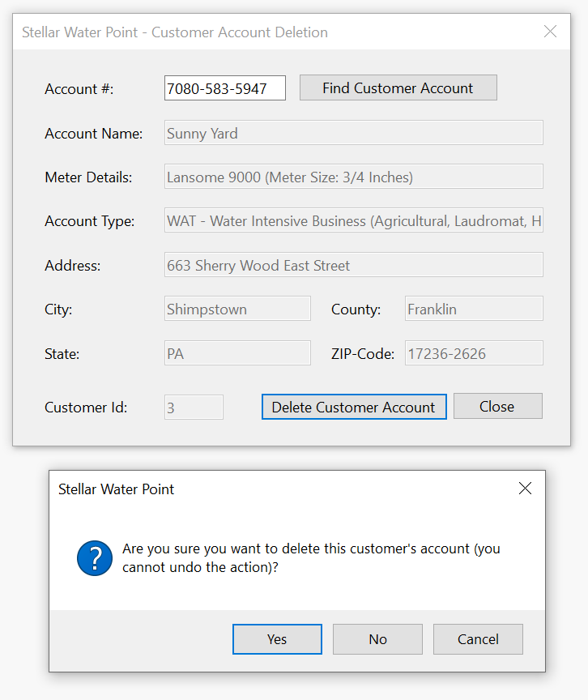Viewport: 588px width, 700px height.
Task: Click the State field showing PA
Action: [237, 353]
